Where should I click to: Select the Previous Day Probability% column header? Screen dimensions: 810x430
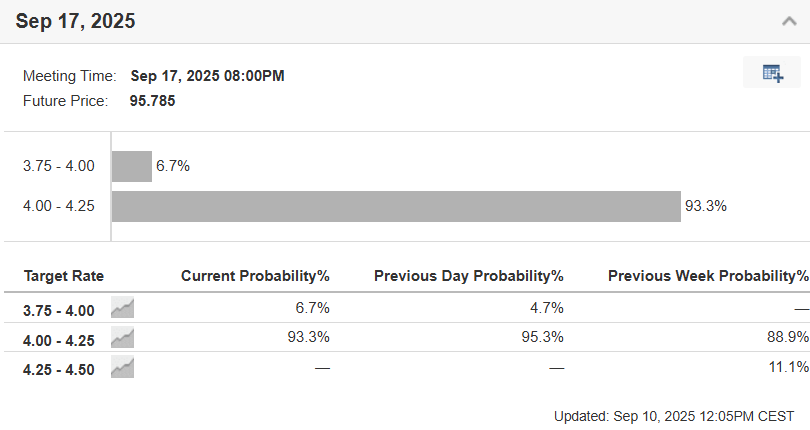[469, 276]
